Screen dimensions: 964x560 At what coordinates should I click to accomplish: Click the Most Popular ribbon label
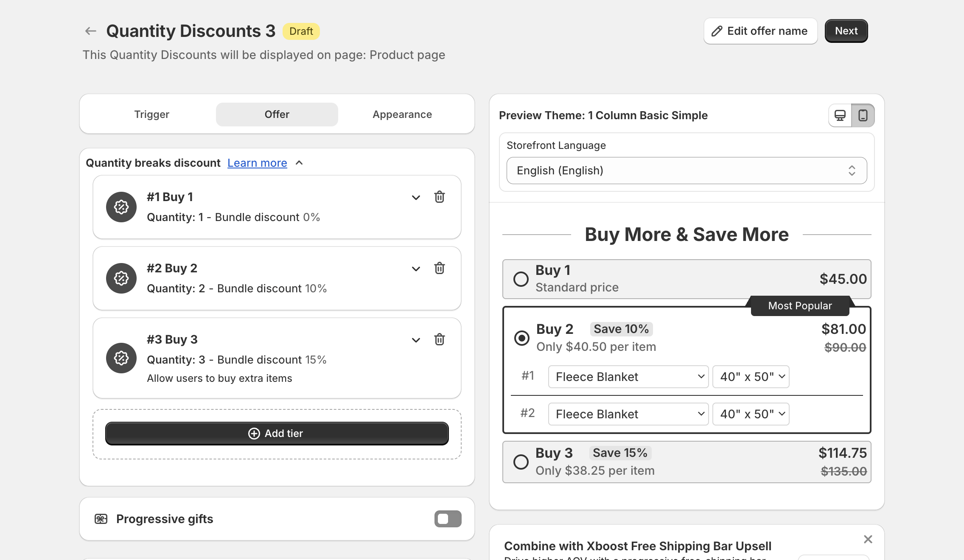coord(800,306)
